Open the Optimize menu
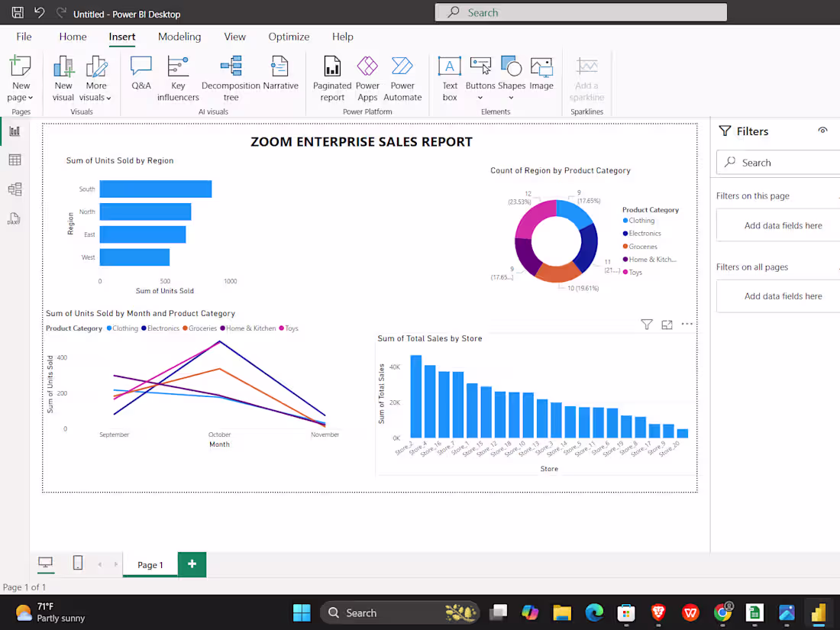Viewport: 840px width, 630px height. (x=289, y=36)
